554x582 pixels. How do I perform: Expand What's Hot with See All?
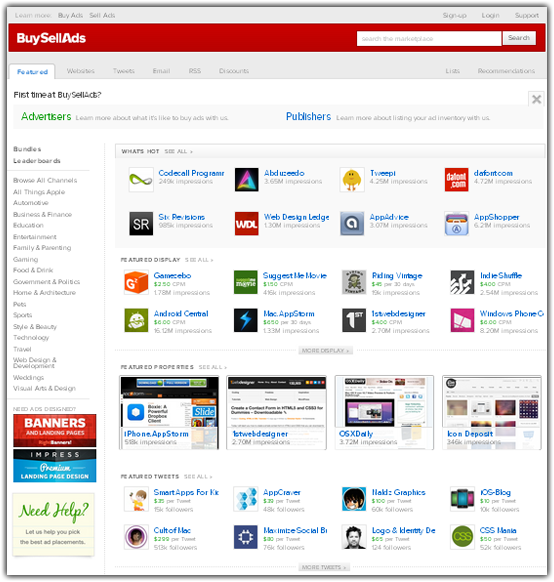click(x=178, y=151)
